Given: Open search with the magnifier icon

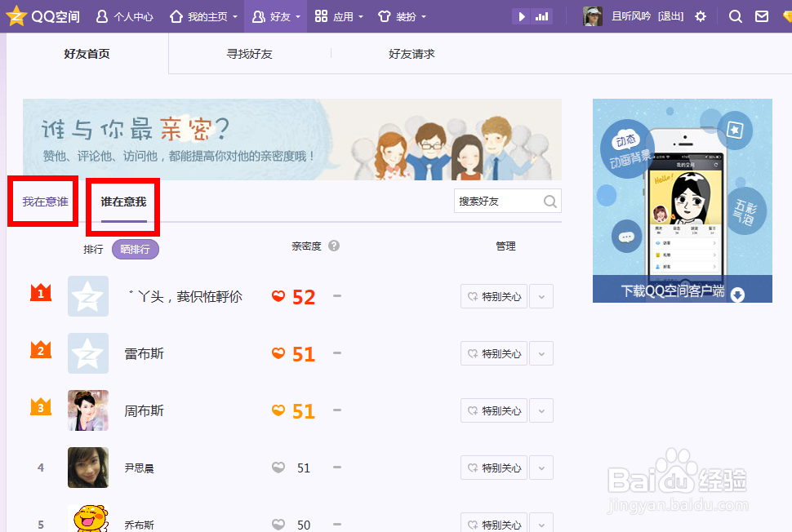Looking at the screenshot, I should [x=735, y=16].
